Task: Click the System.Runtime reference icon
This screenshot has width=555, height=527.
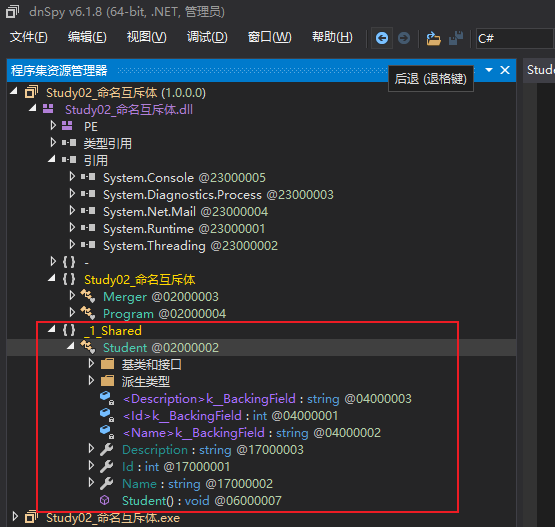Action: (88, 228)
